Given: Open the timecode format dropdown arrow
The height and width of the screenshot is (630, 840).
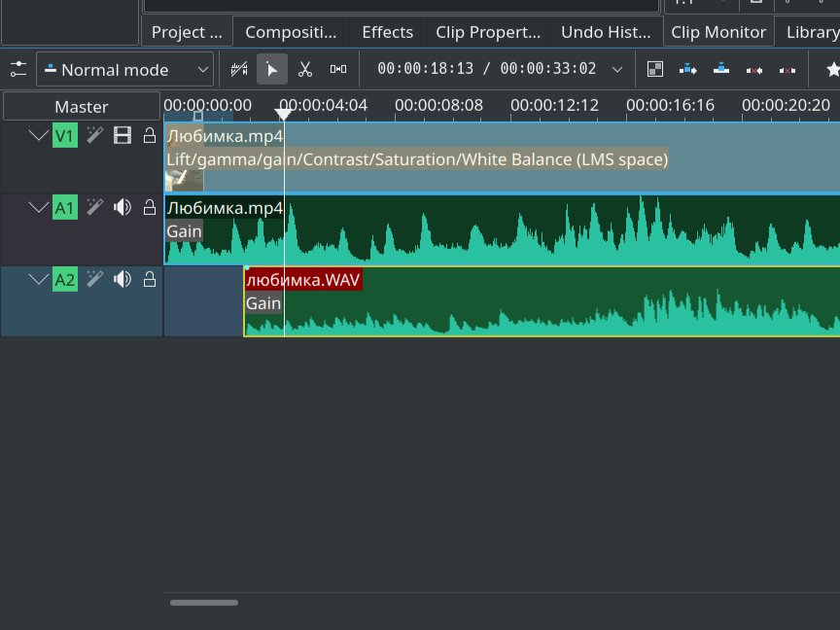Looking at the screenshot, I should click(x=617, y=70).
